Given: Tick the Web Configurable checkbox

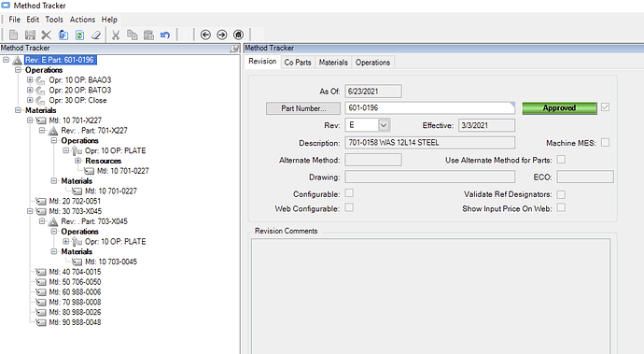Looking at the screenshot, I should pos(349,207).
